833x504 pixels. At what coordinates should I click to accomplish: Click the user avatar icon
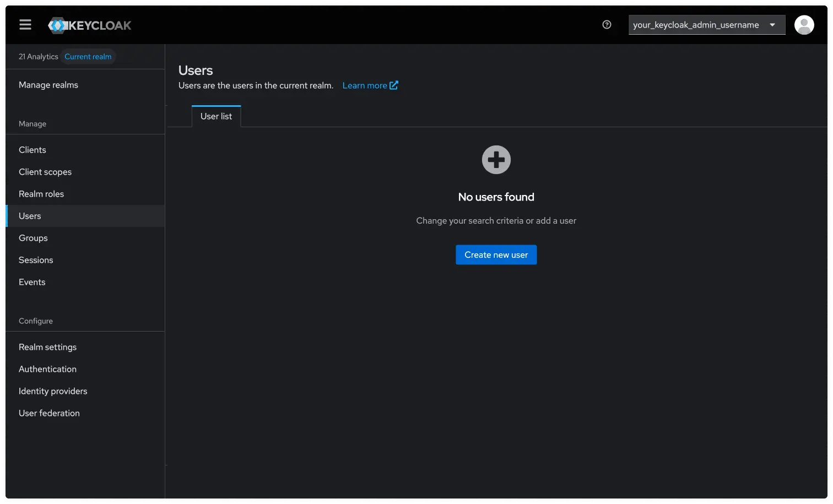coord(804,25)
